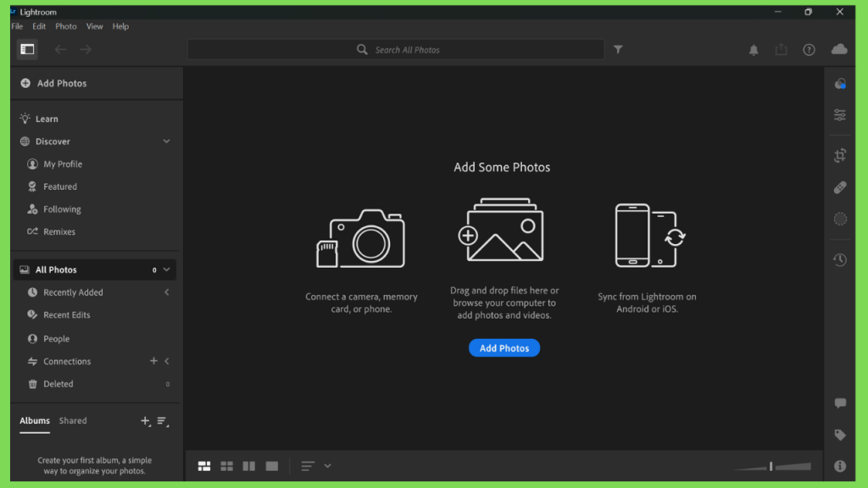This screenshot has width=868, height=488.
Task: Select All Photos in sidebar
Action: pos(95,269)
